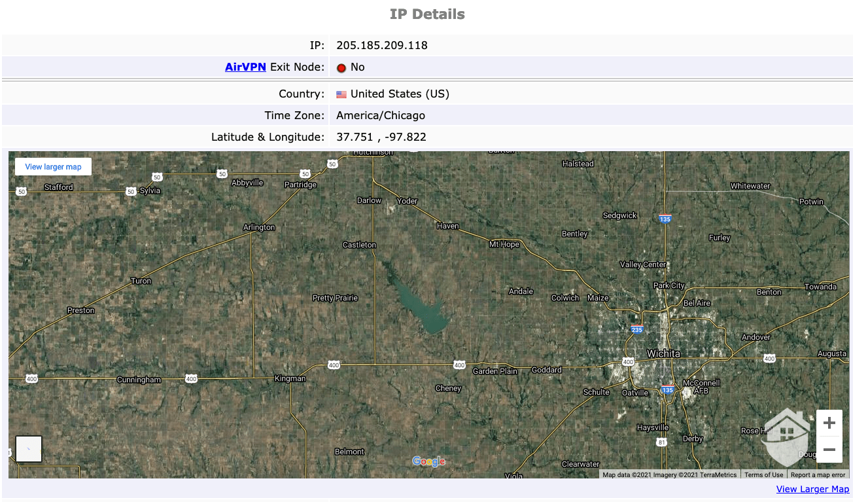Open the map Terms of Use link
The height and width of the screenshot is (502, 868).
coord(763,475)
